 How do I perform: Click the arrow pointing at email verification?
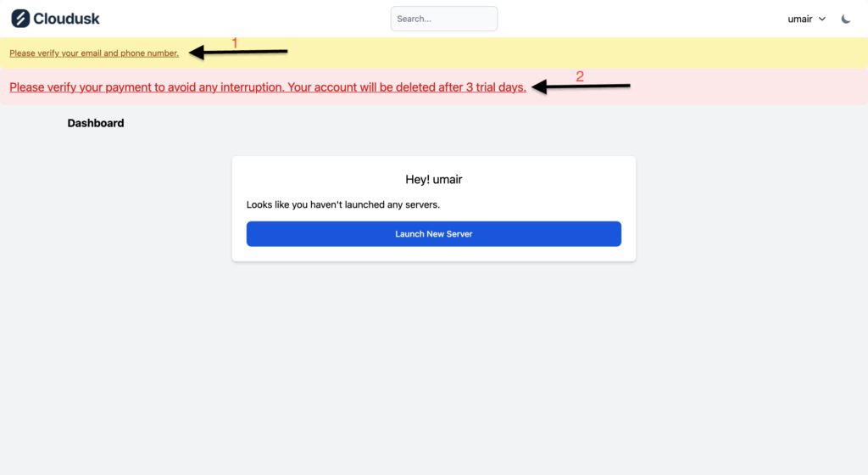point(238,53)
